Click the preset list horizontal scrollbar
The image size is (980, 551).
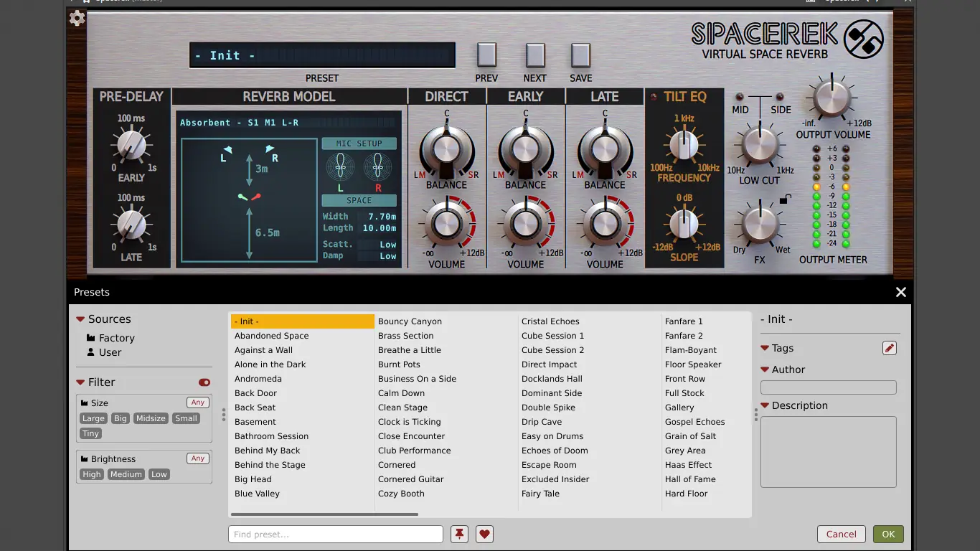324,514
